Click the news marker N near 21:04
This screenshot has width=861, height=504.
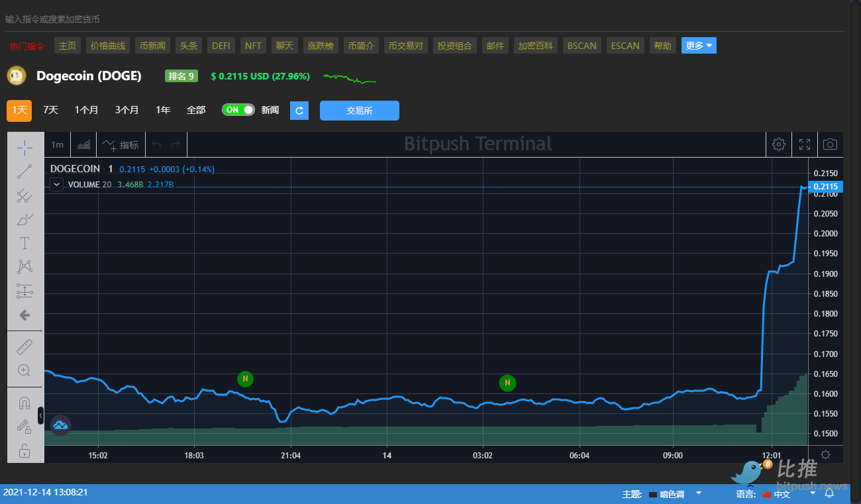(246, 379)
